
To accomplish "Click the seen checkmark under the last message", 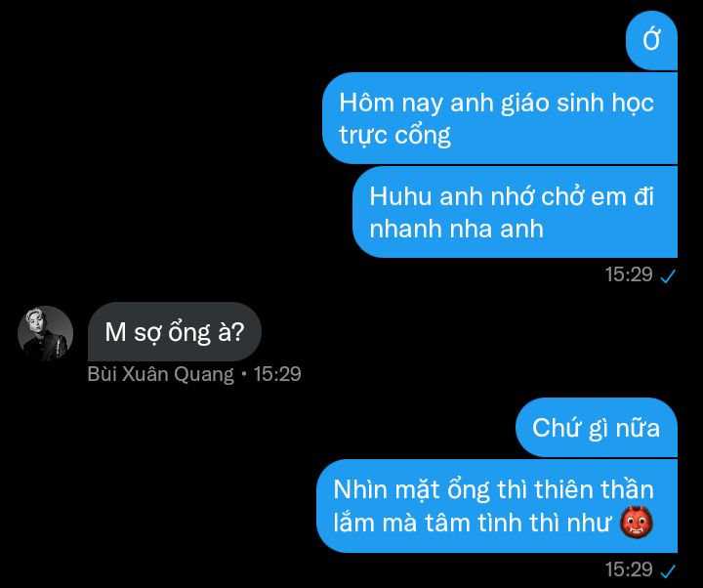I will [668, 570].
